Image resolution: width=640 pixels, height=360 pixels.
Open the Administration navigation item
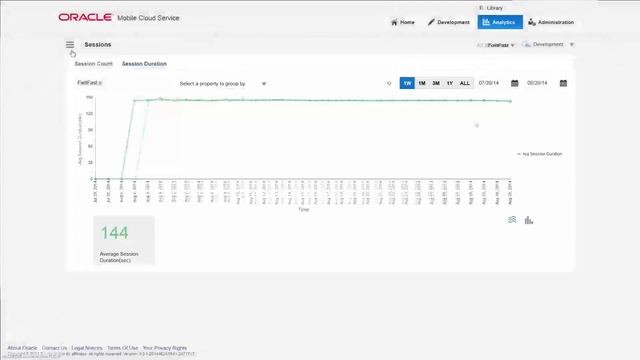551,22
